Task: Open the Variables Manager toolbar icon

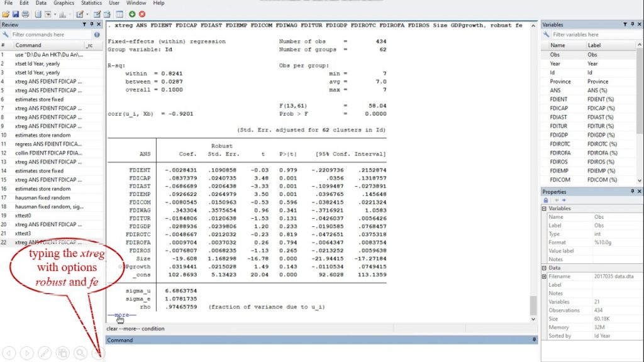Action: click(x=118, y=14)
